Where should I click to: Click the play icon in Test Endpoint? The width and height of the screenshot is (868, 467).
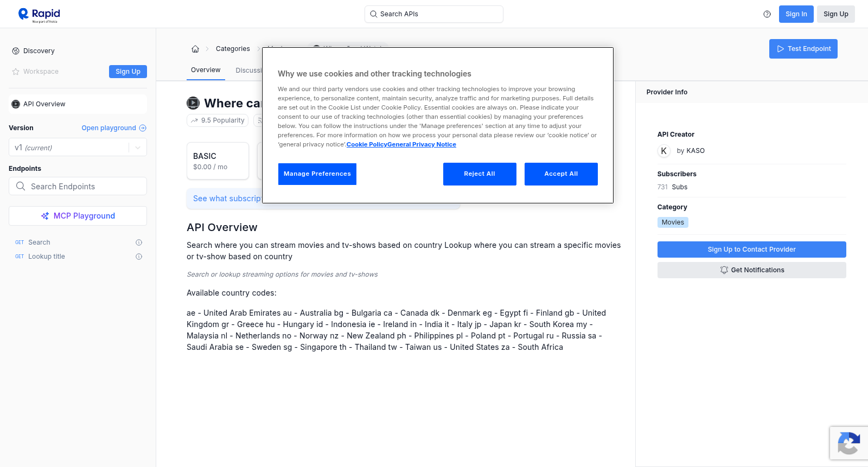click(x=781, y=49)
